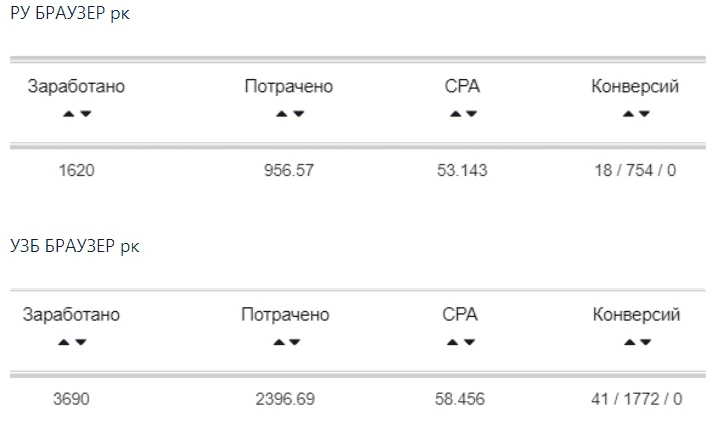This screenshot has width=728, height=436.
Task: Sort Заработано ascending in РУ БРАУЗЕР table
Action: (x=69, y=114)
